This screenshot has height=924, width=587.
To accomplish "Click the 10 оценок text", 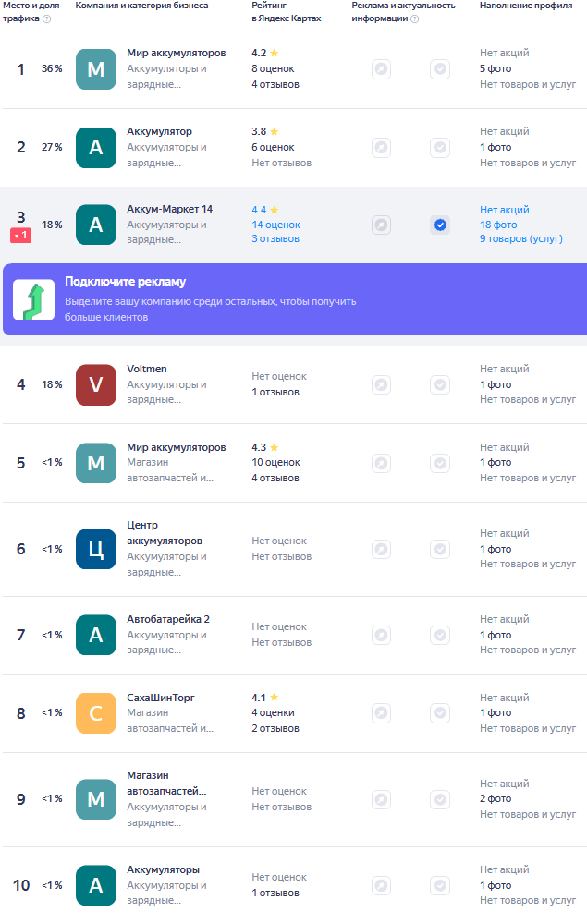I will [275, 463].
